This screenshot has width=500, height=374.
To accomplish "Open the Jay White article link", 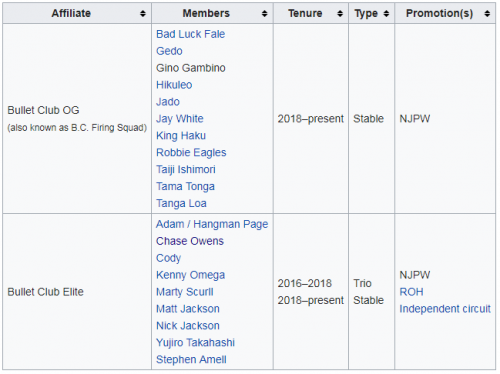I will pyautogui.click(x=180, y=119).
